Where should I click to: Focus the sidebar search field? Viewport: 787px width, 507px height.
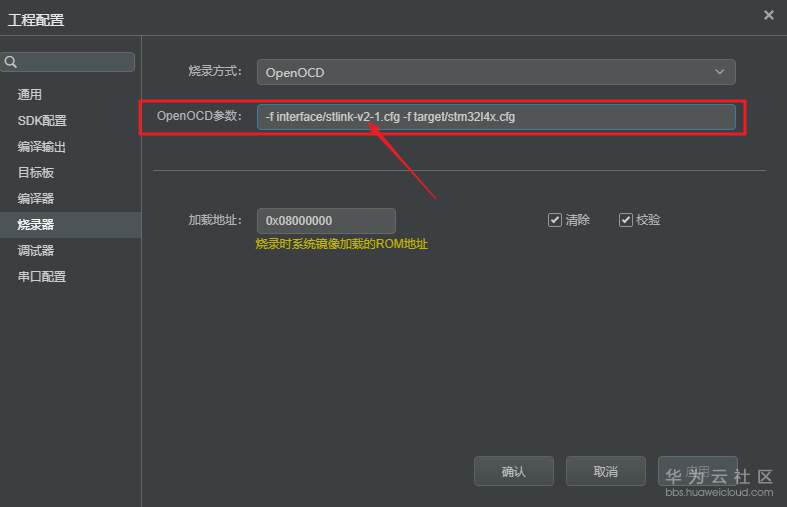(x=68, y=62)
